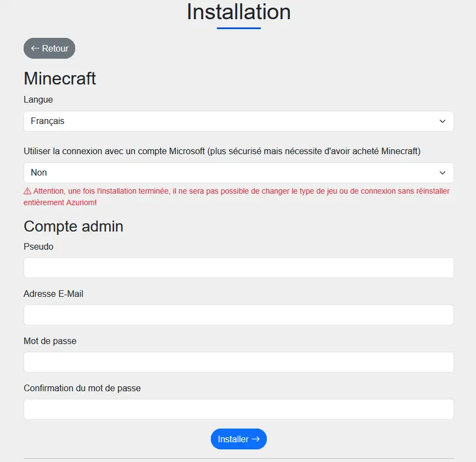Viewport: 476px width, 462px height.
Task: Click the Minecraft section heading
Action: [60, 78]
